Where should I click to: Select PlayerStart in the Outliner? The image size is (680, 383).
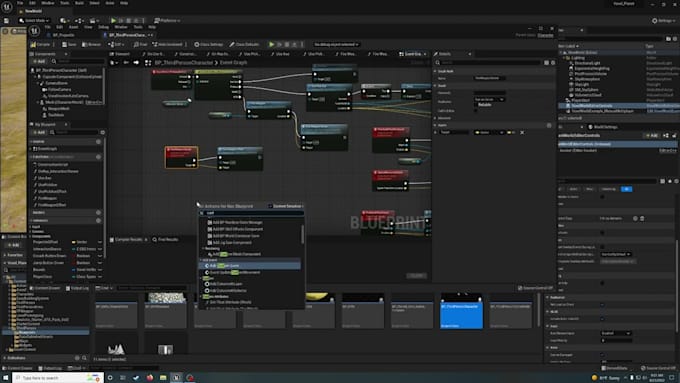click(580, 100)
